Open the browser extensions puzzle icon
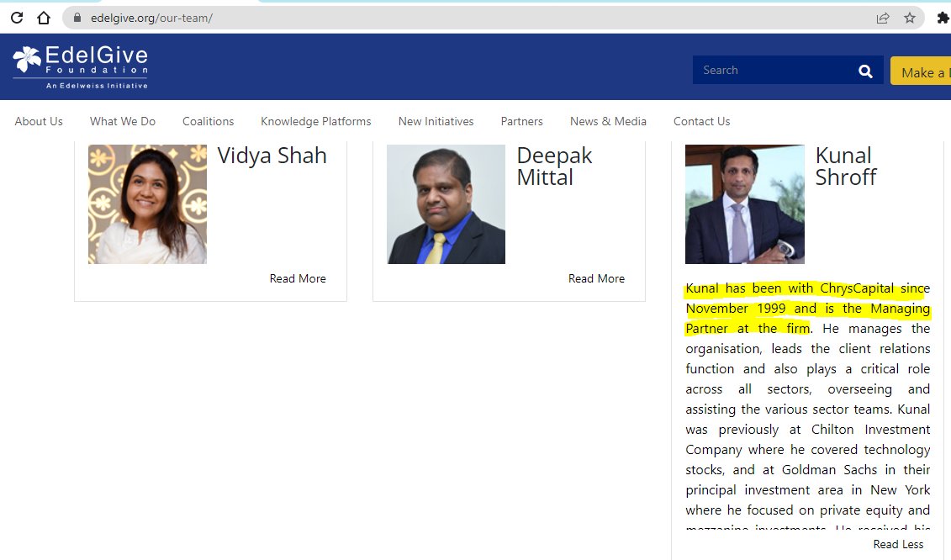Viewport: 951px width, 560px height. (943, 18)
